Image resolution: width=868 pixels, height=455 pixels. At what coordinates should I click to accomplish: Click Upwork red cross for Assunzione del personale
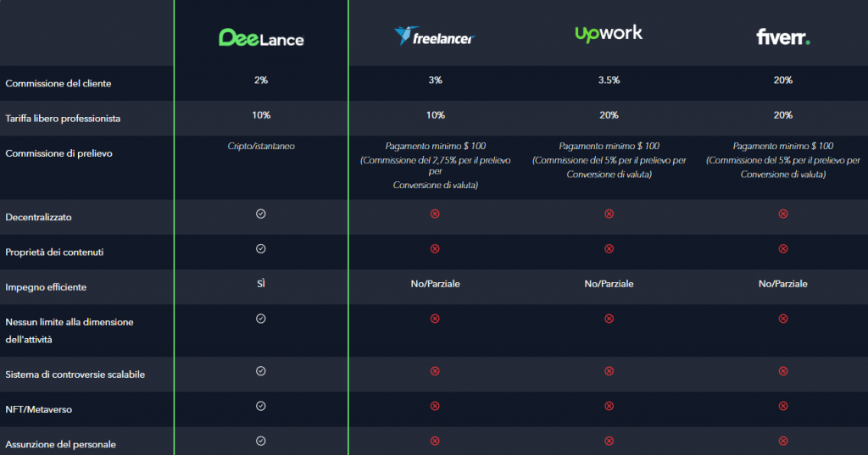609,441
